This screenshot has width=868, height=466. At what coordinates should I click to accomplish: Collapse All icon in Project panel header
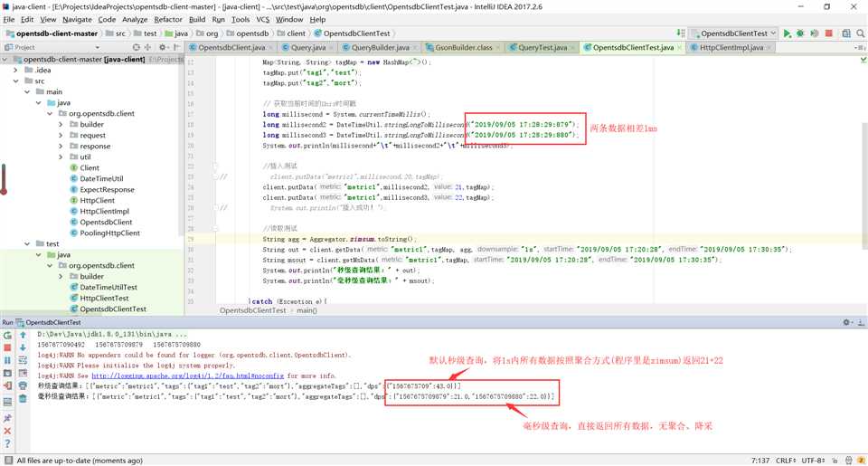click(x=147, y=48)
